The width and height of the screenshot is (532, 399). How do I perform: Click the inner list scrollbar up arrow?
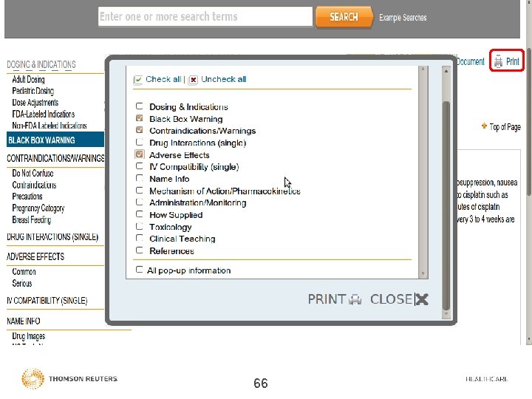[423, 69]
